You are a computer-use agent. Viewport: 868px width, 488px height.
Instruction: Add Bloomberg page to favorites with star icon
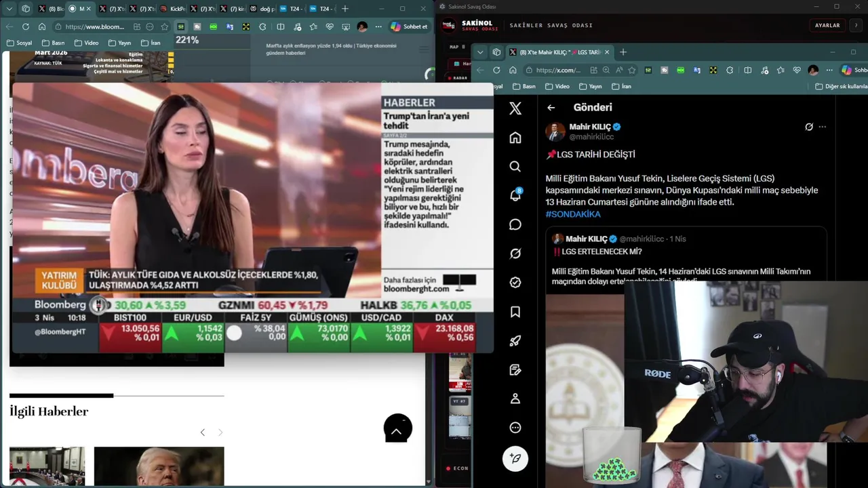165,26
